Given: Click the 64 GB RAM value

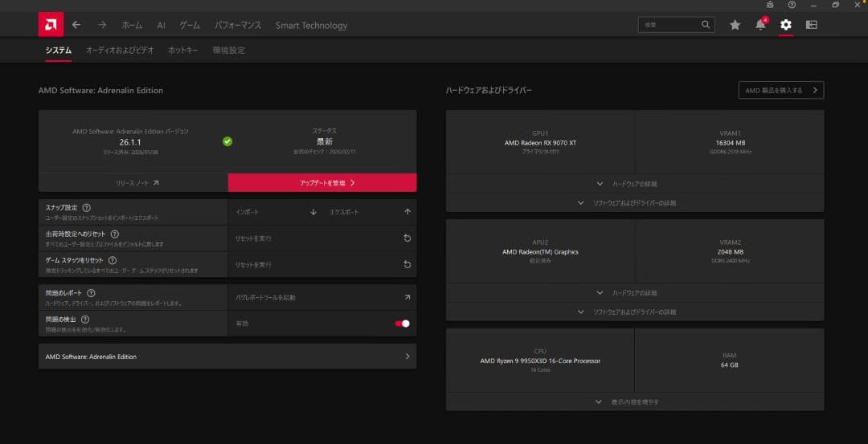Looking at the screenshot, I should point(730,365).
